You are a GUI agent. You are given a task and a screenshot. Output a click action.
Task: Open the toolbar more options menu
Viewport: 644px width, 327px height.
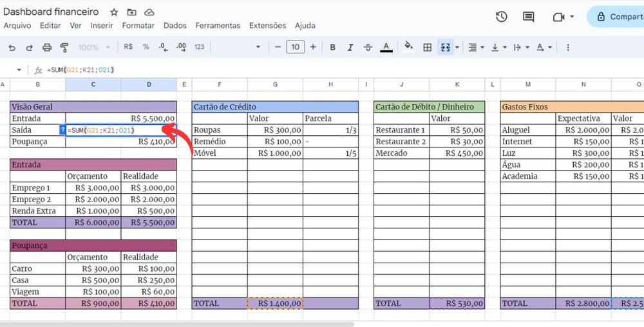pos(568,48)
